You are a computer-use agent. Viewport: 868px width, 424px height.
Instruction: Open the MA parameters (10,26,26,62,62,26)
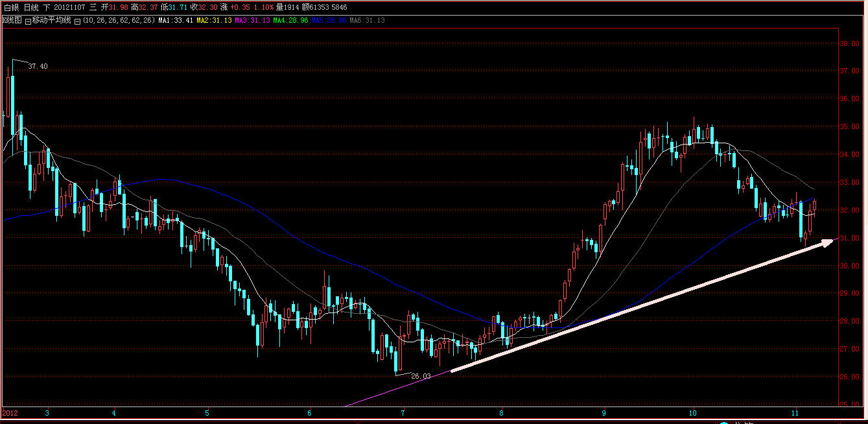click(119, 21)
